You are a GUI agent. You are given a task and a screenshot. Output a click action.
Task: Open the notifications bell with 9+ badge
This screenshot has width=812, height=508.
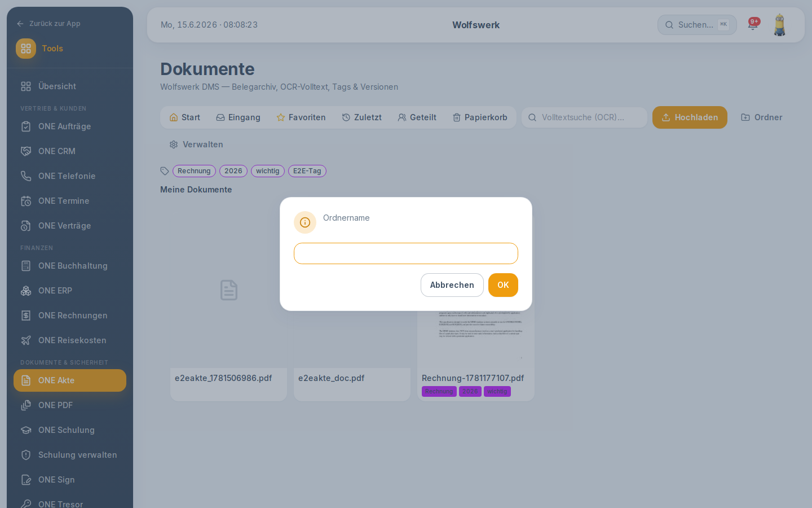point(753,24)
